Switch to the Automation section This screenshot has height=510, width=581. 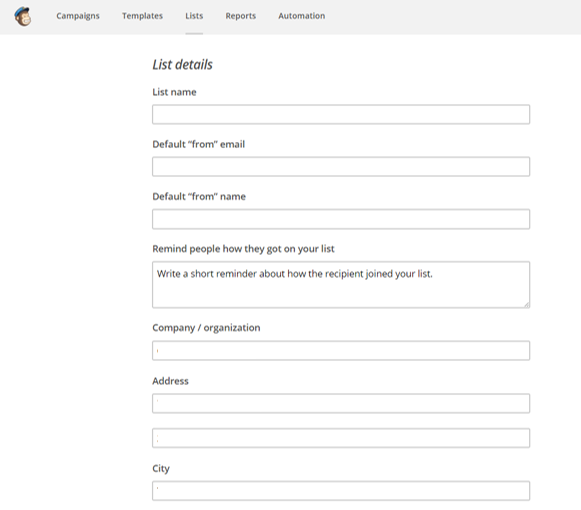pyautogui.click(x=302, y=16)
